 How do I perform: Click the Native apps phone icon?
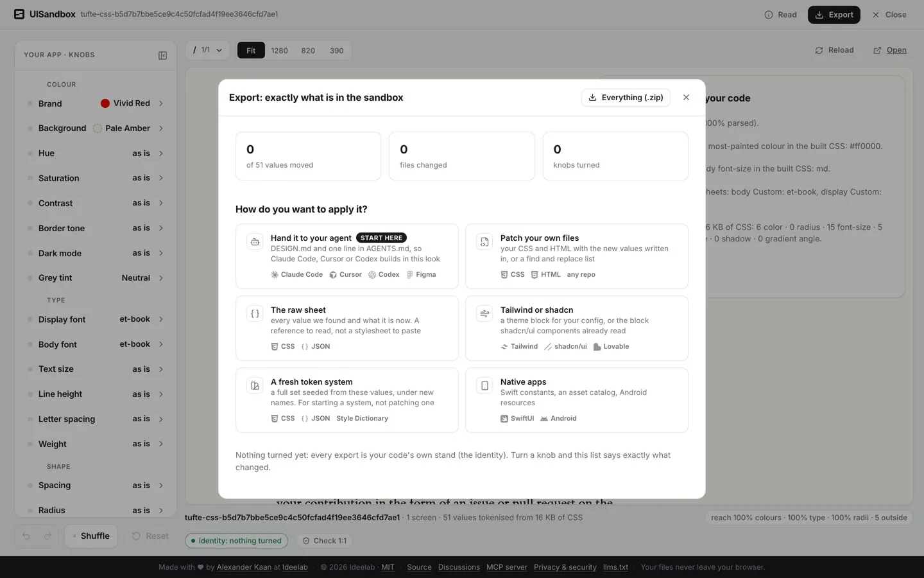click(484, 386)
